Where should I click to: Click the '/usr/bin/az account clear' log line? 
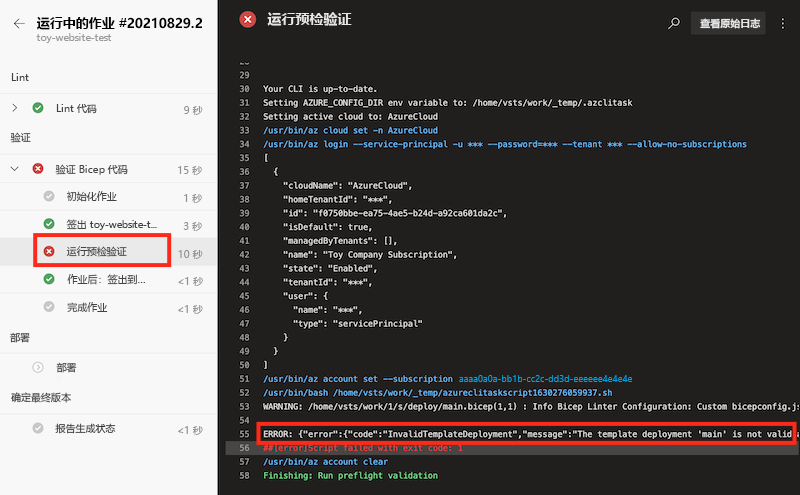pos(326,462)
